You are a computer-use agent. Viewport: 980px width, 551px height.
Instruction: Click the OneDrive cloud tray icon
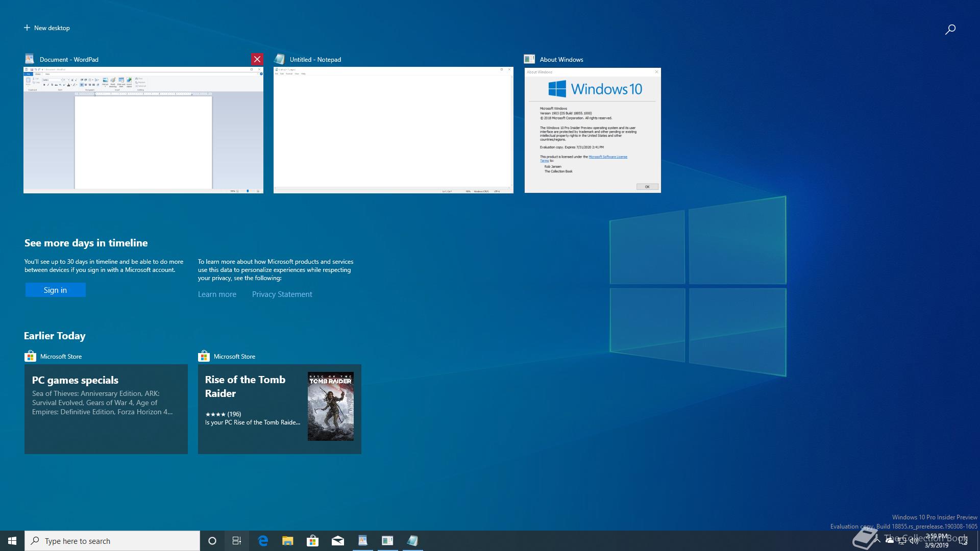tap(890, 541)
